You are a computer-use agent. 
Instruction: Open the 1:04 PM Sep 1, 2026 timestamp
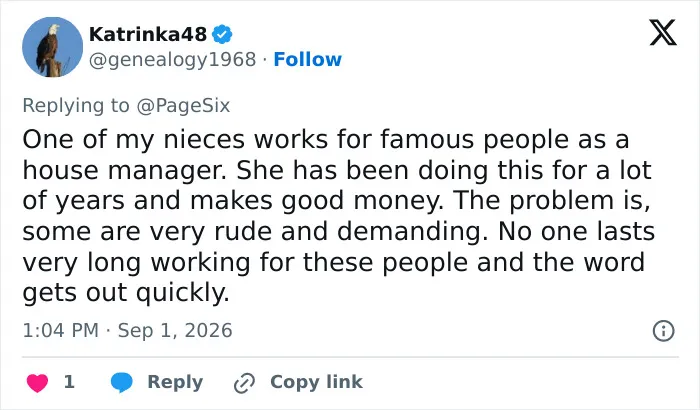[x=127, y=331]
